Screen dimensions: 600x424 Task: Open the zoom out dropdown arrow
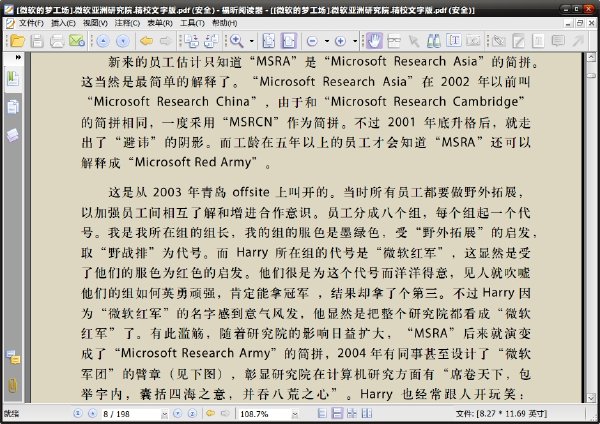pyautogui.click(x=327, y=41)
